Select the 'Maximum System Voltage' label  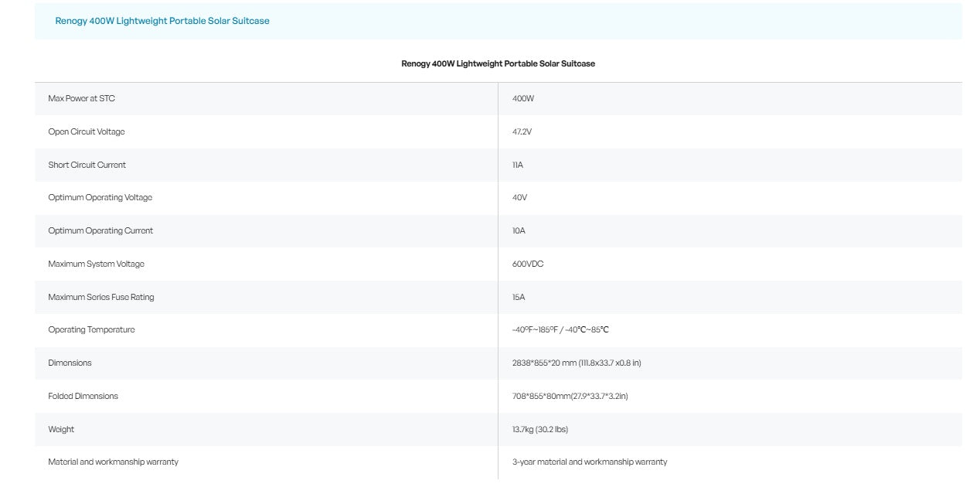(96, 264)
